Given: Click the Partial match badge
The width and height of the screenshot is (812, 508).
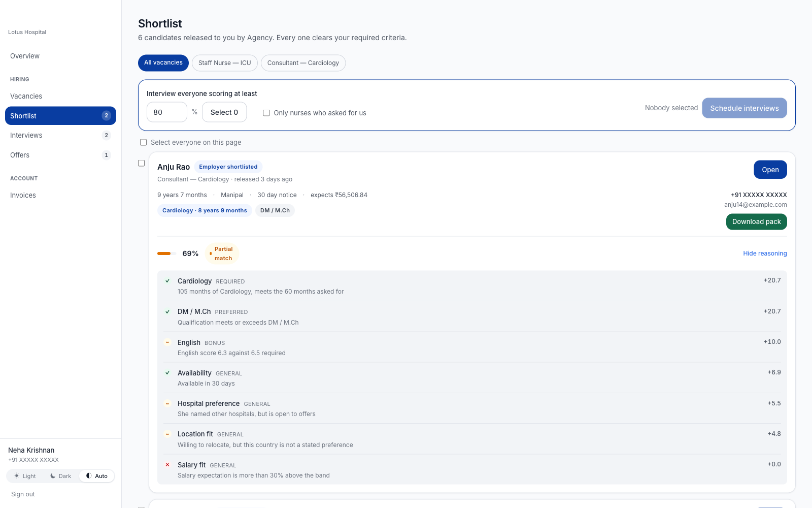Looking at the screenshot, I should [x=222, y=253].
